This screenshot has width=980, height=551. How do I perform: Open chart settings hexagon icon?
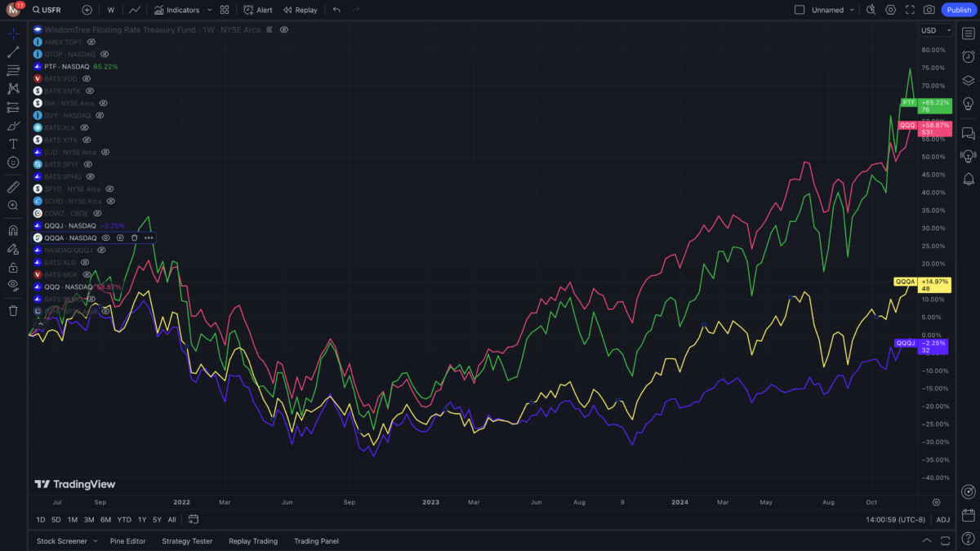[x=890, y=10]
